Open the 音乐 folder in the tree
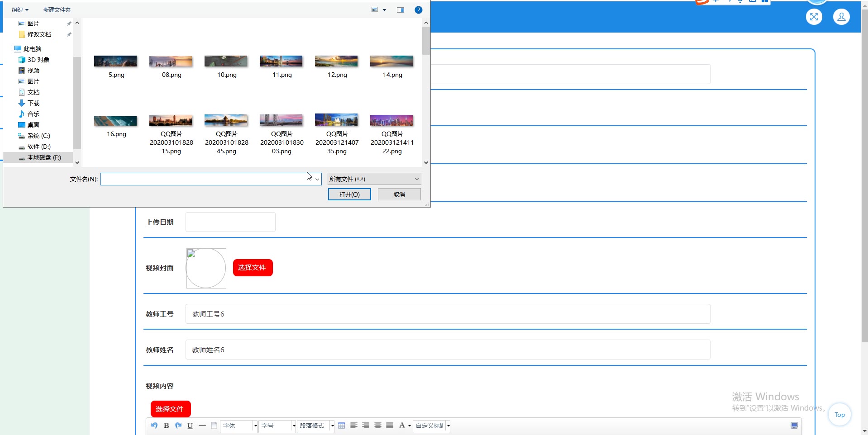 point(33,114)
